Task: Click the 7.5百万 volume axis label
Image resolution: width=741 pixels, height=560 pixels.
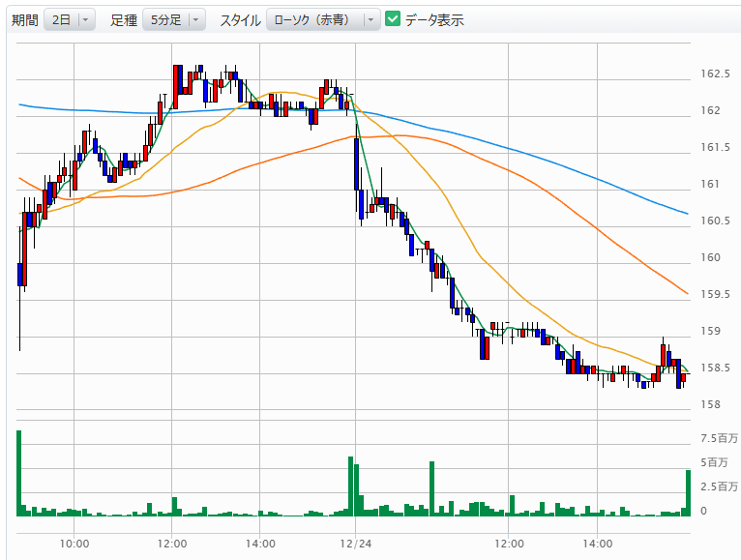Action: coord(720,439)
